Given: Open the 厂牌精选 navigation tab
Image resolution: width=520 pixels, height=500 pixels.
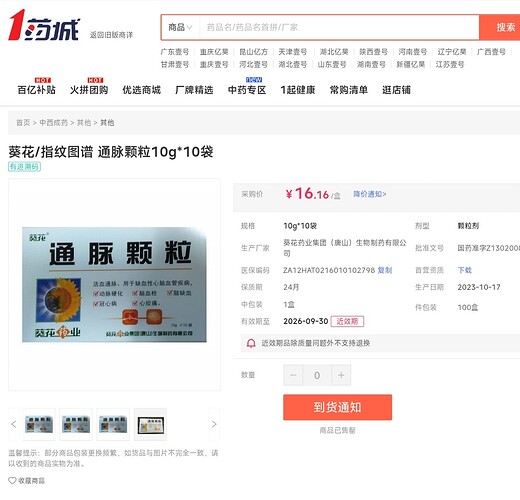Looking at the screenshot, I should tap(194, 90).
